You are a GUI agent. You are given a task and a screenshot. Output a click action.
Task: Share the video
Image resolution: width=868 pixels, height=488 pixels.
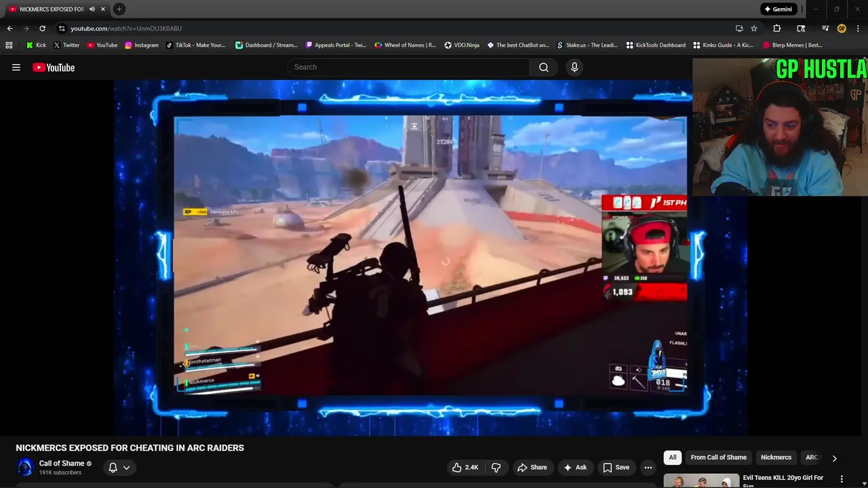(532, 467)
